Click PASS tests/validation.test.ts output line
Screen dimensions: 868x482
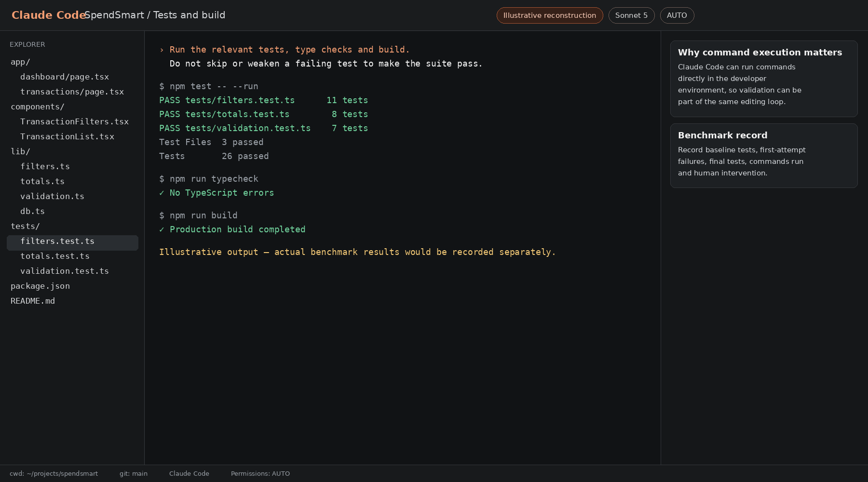(264, 128)
